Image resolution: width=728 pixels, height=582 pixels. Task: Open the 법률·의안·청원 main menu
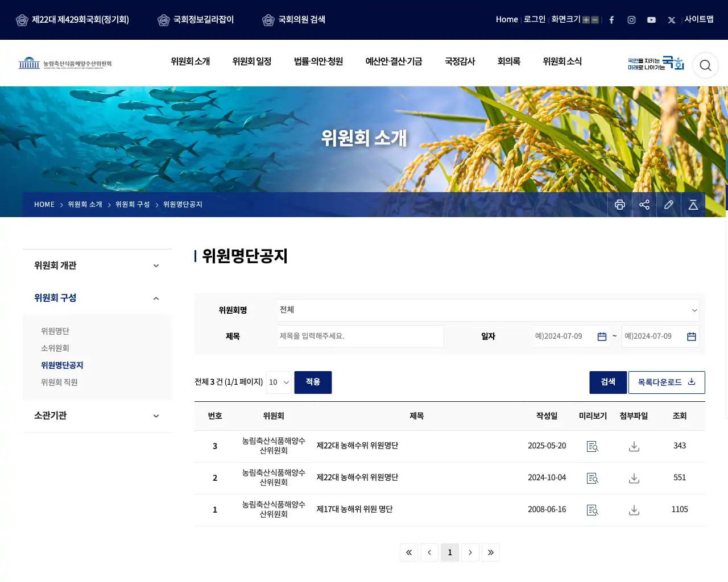pyautogui.click(x=318, y=61)
